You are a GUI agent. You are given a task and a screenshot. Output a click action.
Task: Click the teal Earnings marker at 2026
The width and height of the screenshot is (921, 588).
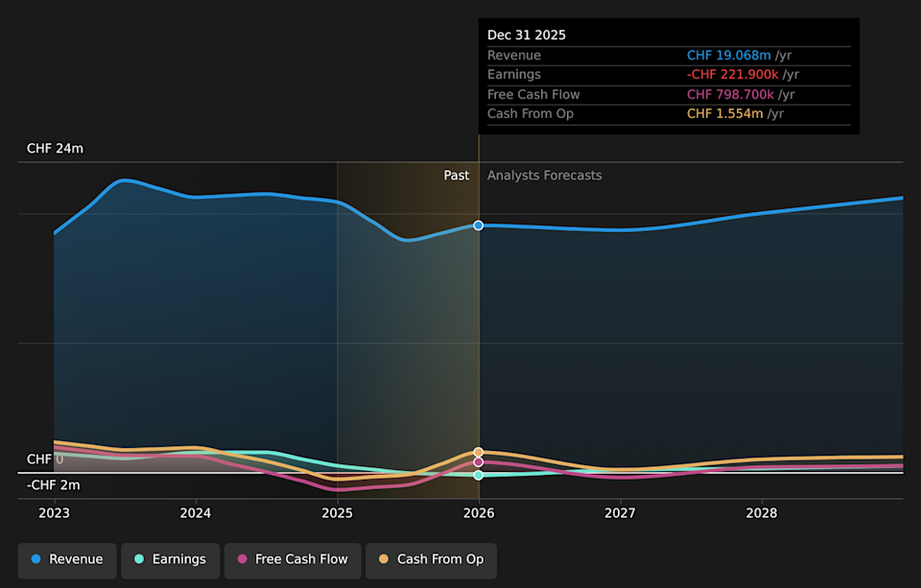pyautogui.click(x=479, y=475)
